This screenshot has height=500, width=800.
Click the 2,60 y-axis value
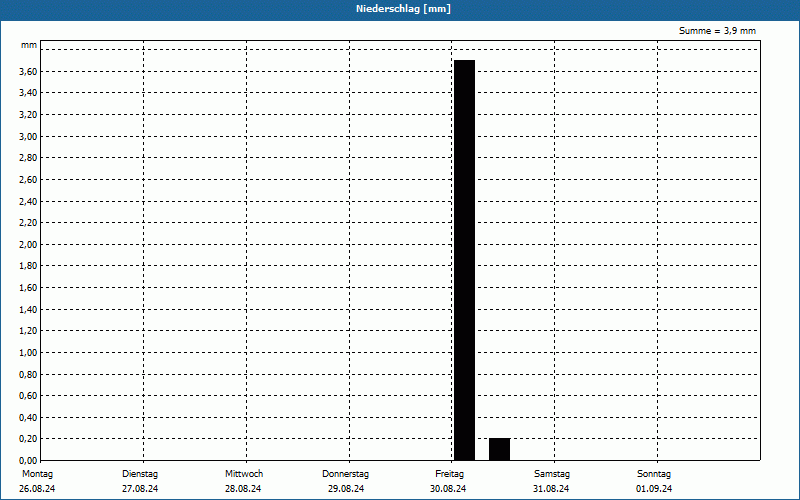pyautogui.click(x=28, y=180)
